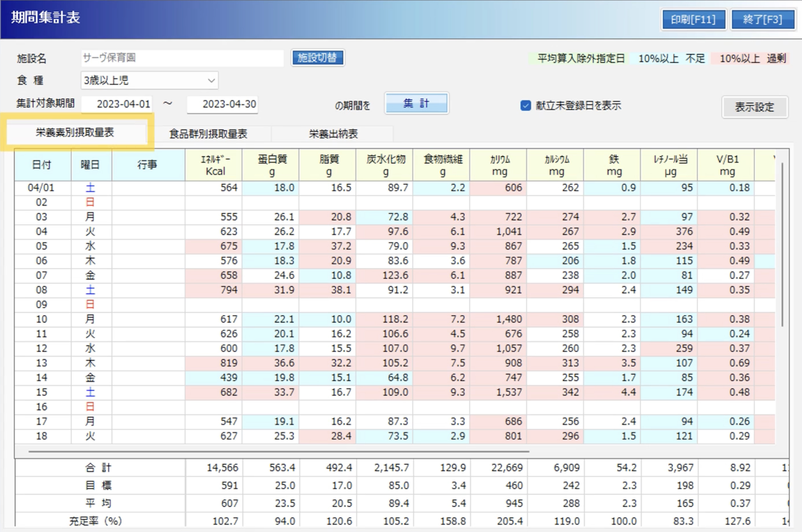Click the 施設名 field サーヴ保育園
802x532 pixels.
pos(182,58)
